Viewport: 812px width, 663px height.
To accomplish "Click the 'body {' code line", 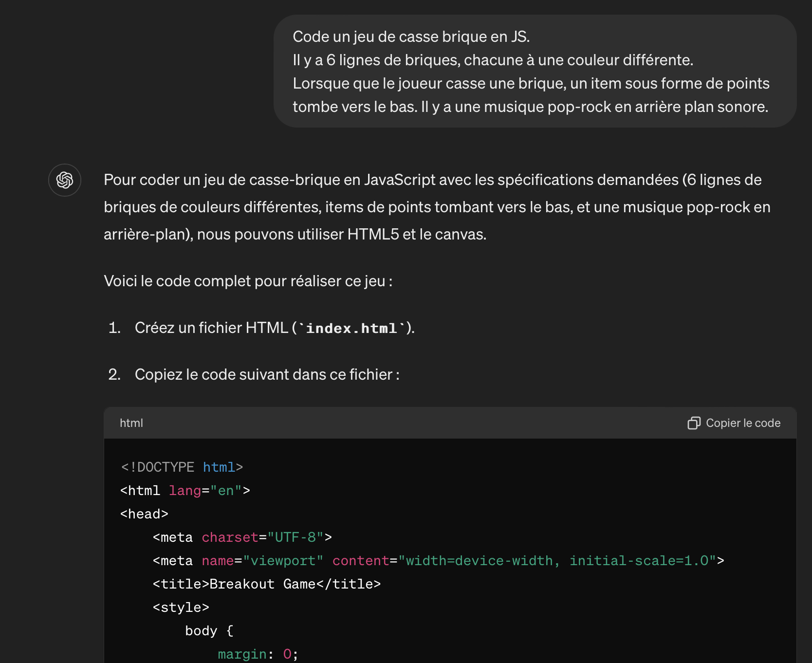I will [x=209, y=631].
